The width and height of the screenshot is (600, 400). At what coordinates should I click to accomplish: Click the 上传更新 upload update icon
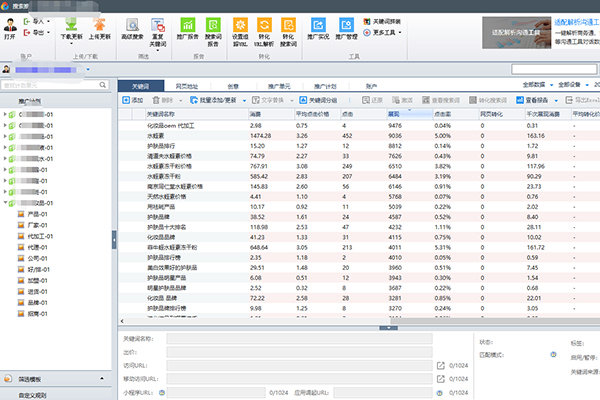[x=100, y=28]
